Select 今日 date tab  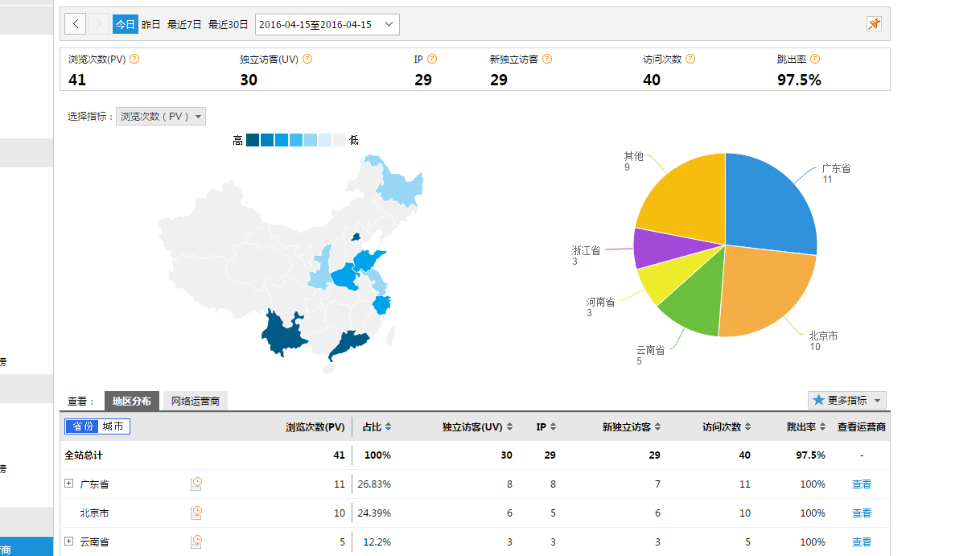[x=125, y=24]
